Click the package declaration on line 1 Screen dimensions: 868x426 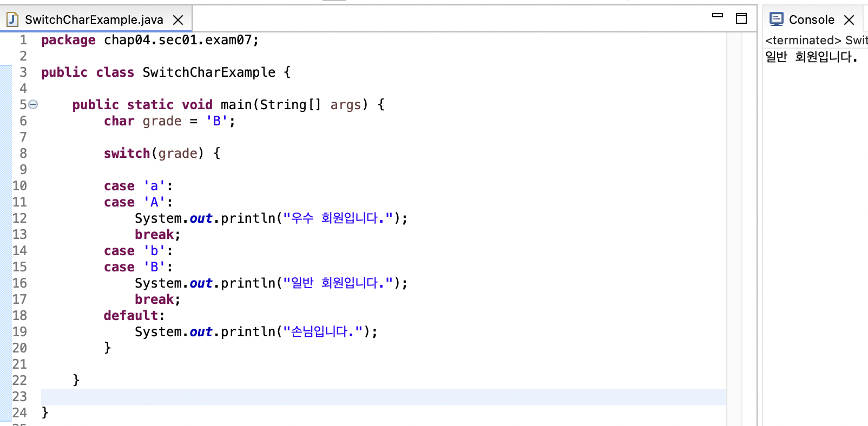pyautogui.click(x=150, y=40)
